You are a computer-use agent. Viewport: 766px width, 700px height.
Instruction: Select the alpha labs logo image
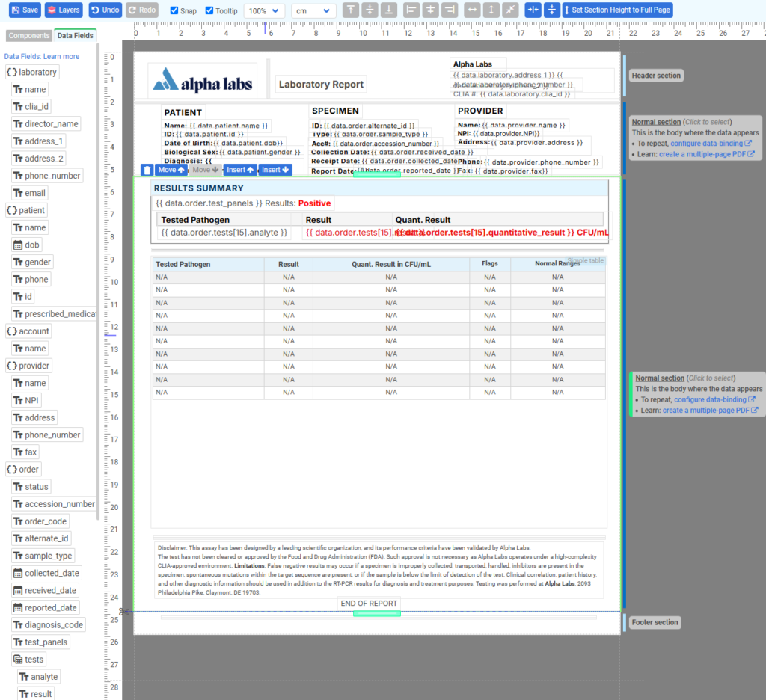click(202, 81)
